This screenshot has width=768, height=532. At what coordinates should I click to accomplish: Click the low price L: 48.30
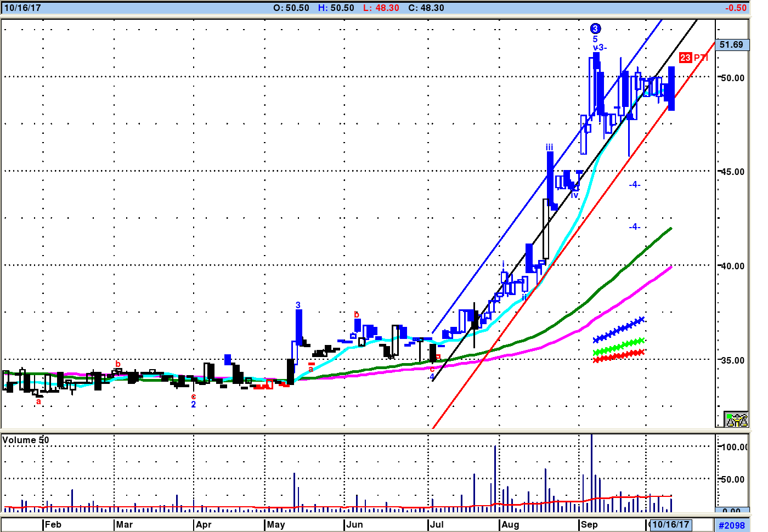[x=381, y=8]
